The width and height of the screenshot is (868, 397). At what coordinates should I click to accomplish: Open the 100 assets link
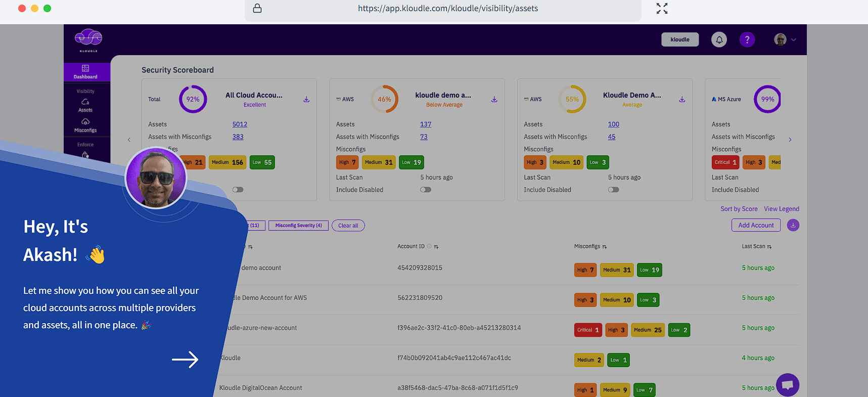[613, 124]
